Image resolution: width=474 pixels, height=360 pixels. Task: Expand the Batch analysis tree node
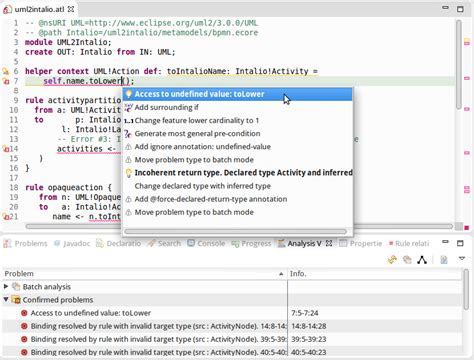click(6, 286)
